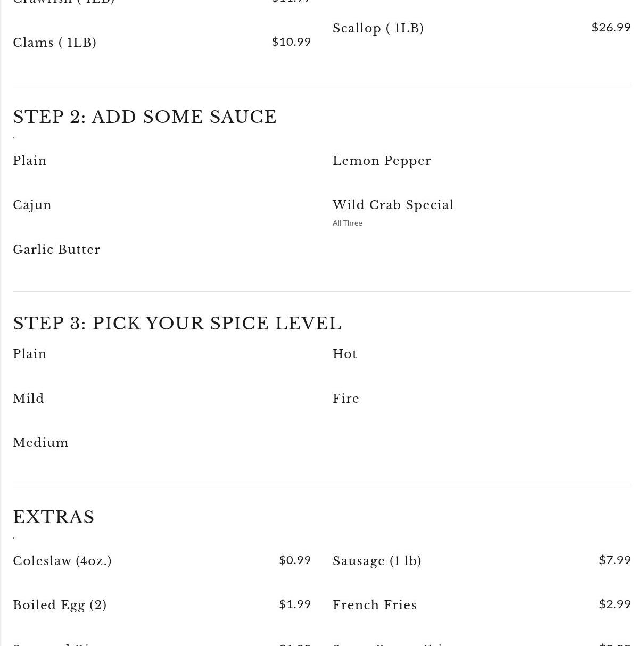Viewport: 644px width, 646px height.
Task: Pick the Garlic Butter sauce
Action: 56,250
